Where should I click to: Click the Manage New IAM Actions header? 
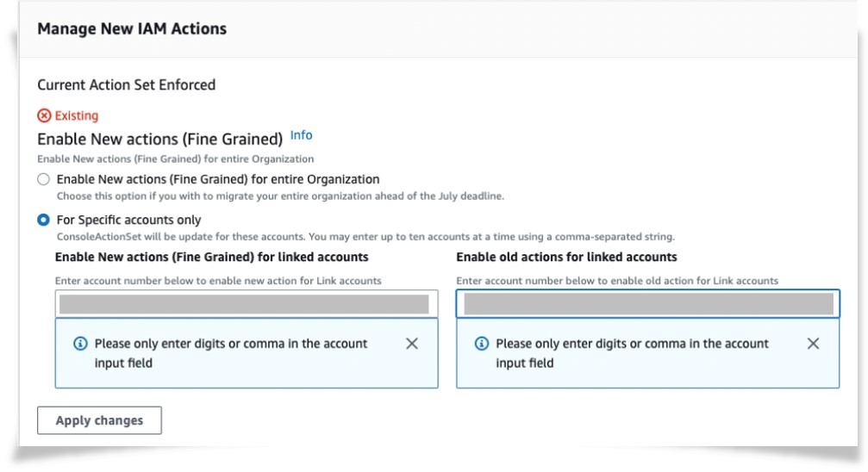tap(132, 29)
